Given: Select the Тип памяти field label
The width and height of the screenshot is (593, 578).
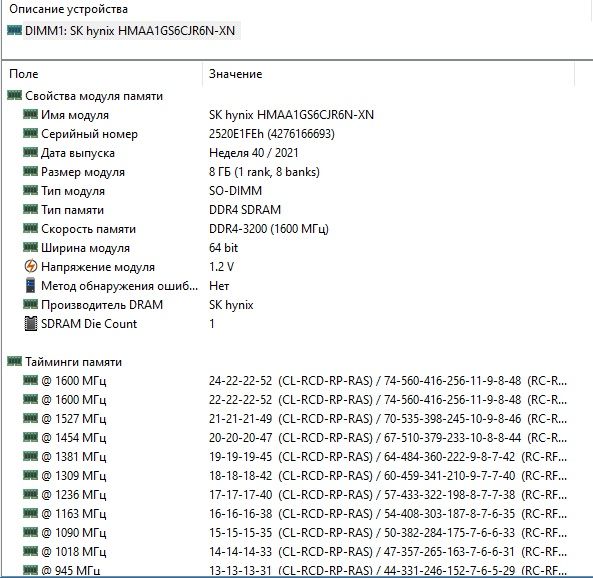Looking at the screenshot, I should coord(73,210).
